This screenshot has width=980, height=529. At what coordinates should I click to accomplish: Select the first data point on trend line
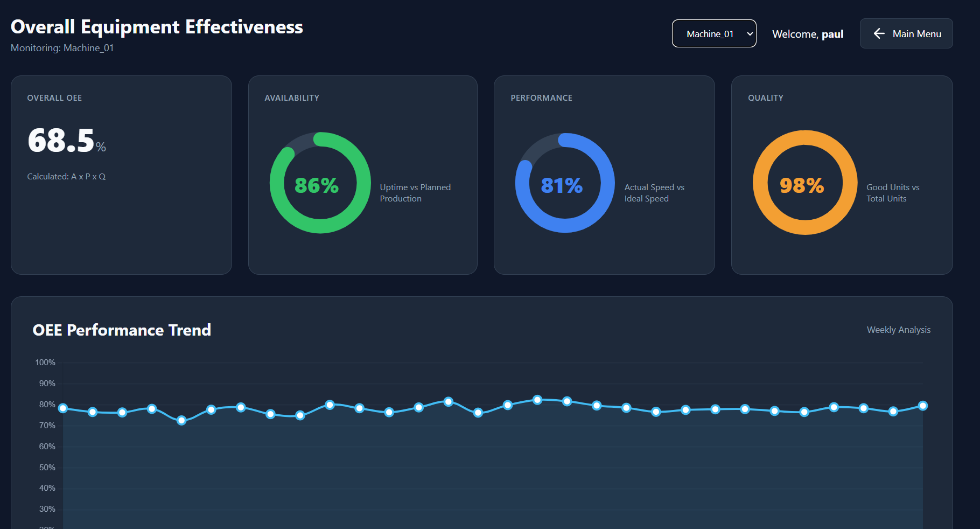[63, 408]
